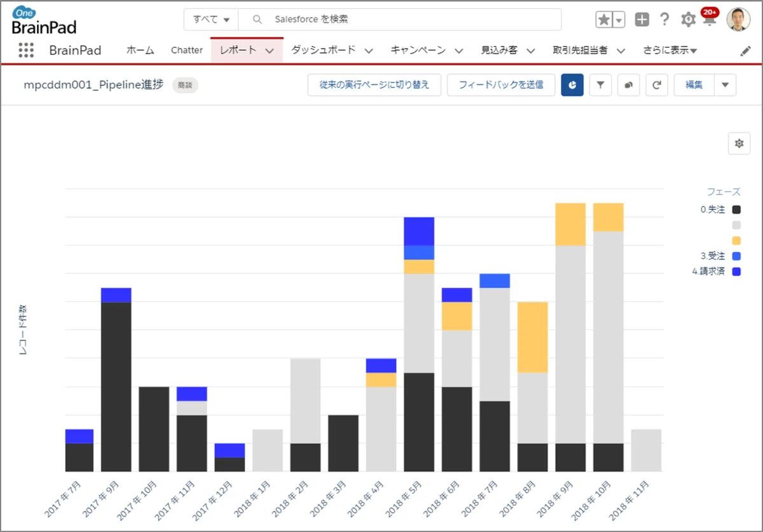This screenshot has height=532, width=763.
Task: Open the 取引先担当者 tab
Action: [580, 50]
